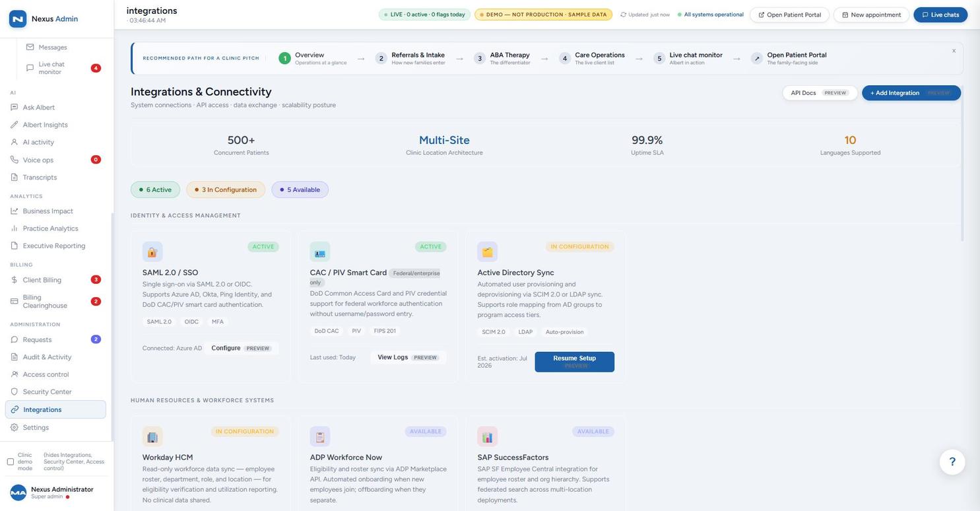
Task: Click the Nexus Admin logo icon
Action: 18,18
